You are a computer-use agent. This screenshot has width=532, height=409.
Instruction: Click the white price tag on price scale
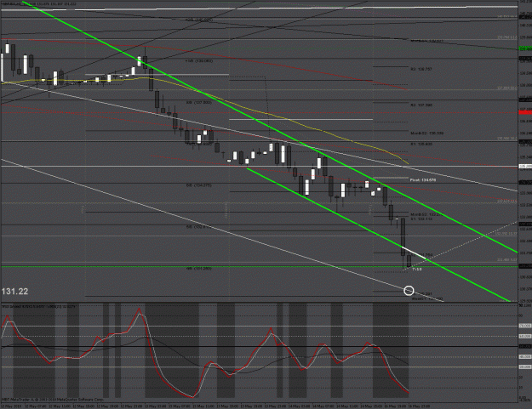[525, 167]
